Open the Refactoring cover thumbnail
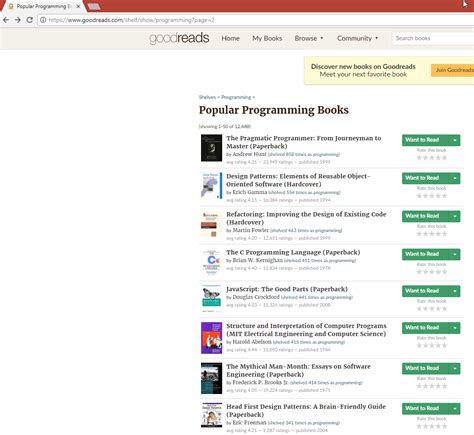 click(x=211, y=224)
